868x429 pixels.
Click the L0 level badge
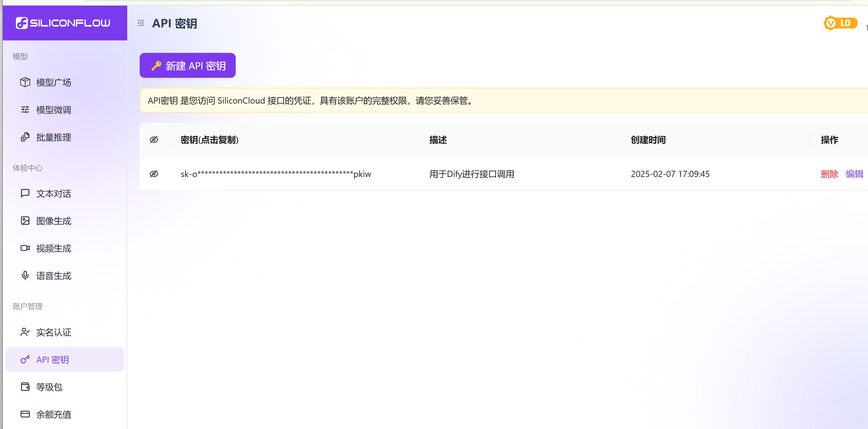pyautogui.click(x=840, y=23)
